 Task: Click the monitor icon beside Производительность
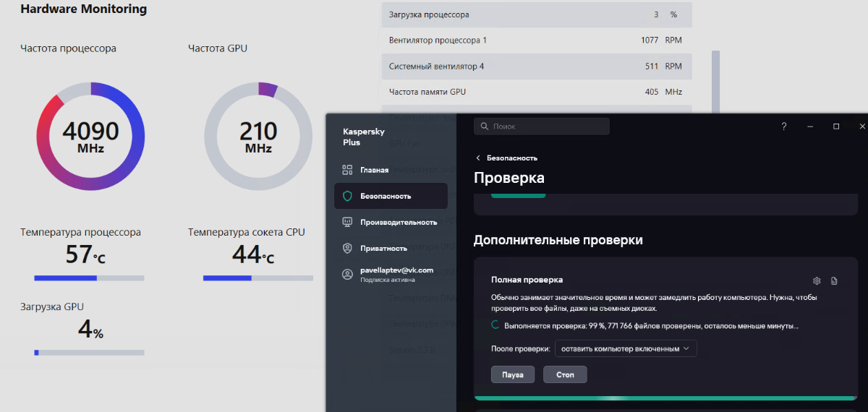347,222
